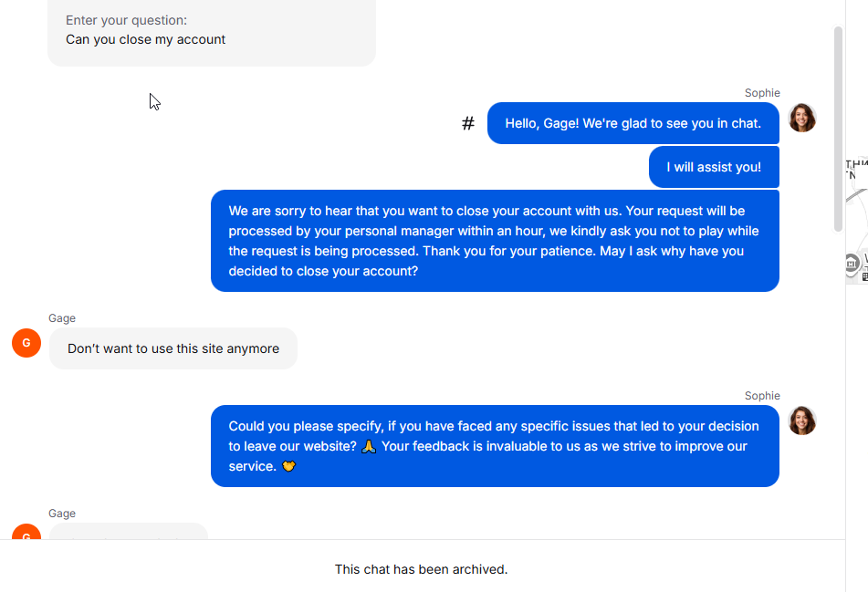Click the chat's vertical scrollbar
The image size is (868, 592).
click(x=838, y=128)
